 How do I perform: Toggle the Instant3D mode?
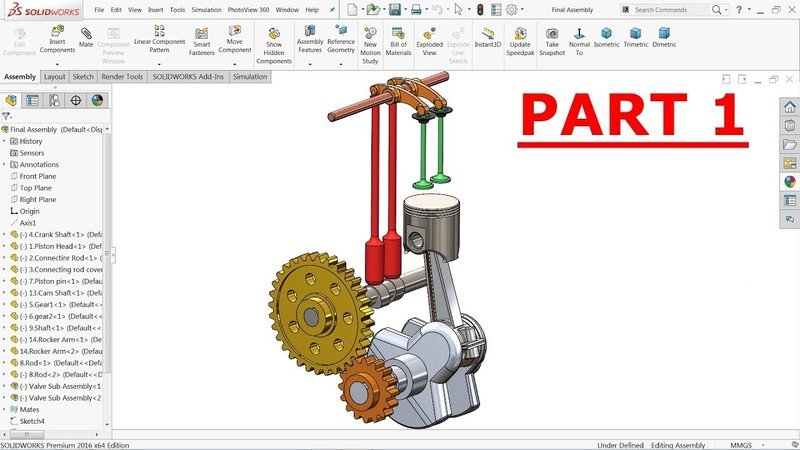coord(488,38)
